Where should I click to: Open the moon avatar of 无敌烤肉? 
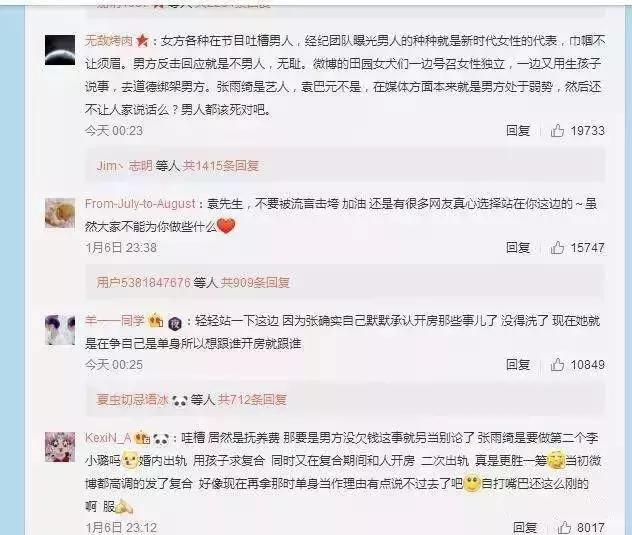60,50
